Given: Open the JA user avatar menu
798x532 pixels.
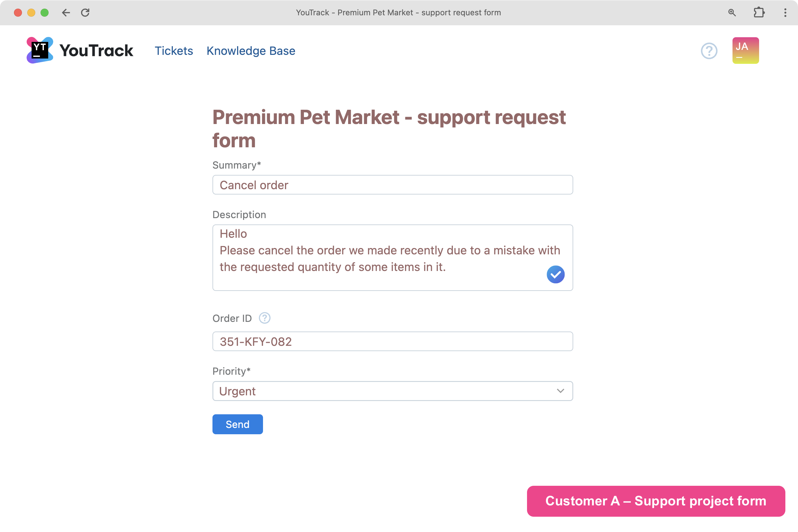Looking at the screenshot, I should point(745,51).
